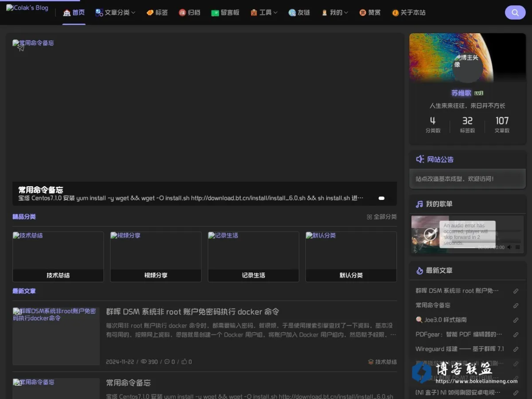Click the 我的歌单 music note icon

[x=419, y=204]
